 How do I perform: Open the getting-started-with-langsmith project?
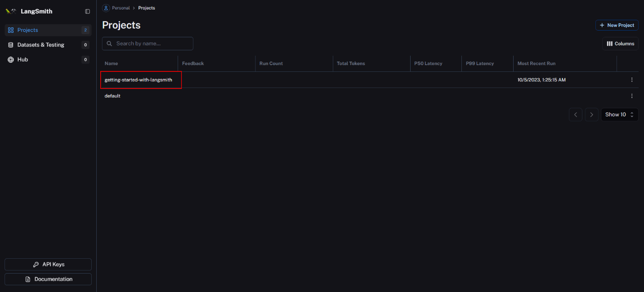tap(139, 80)
